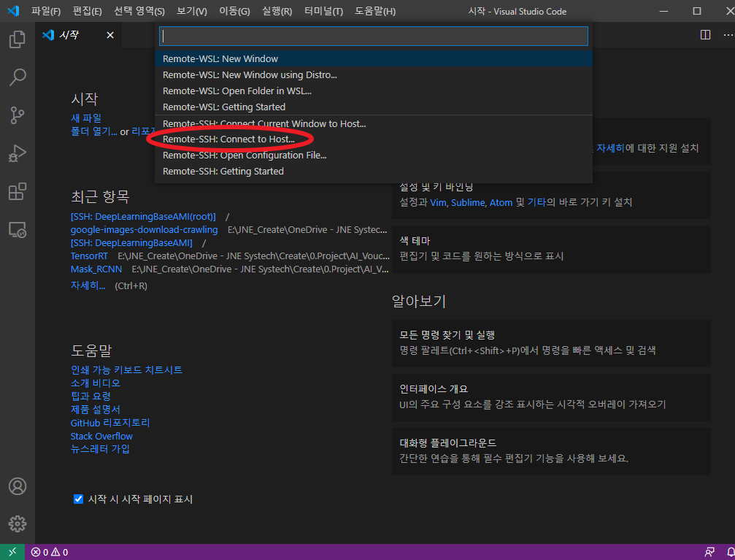The width and height of the screenshot is (735, 560).
Task: Open the Manage gear icon
Action: tap(18, 524)
